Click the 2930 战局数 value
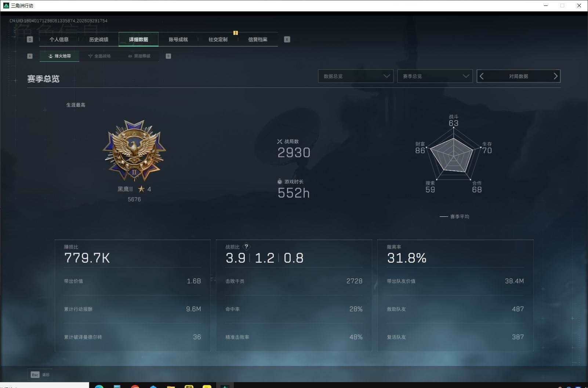 (294, 152)
